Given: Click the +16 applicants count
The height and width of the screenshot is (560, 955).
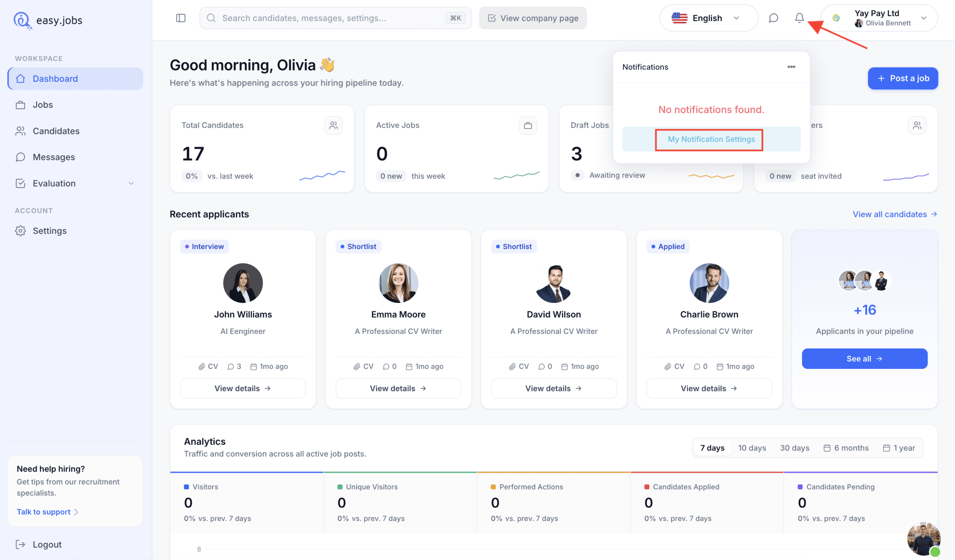Looking at the screenshot, I should (864, 310).
